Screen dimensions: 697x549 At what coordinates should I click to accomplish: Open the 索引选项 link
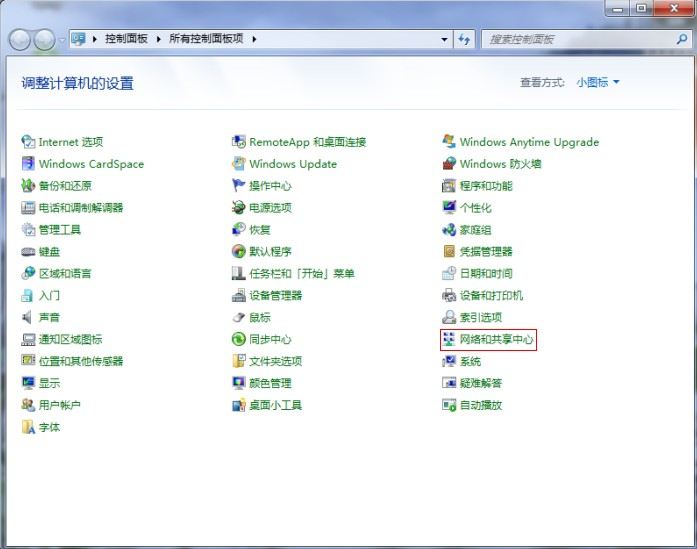click(x=481, y=317)
